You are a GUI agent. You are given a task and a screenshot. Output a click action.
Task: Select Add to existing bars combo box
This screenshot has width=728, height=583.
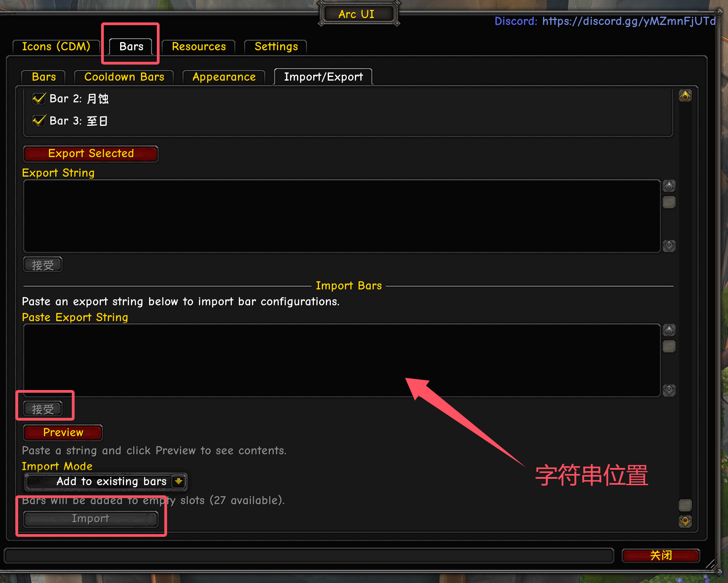click(x=105, y=482)
